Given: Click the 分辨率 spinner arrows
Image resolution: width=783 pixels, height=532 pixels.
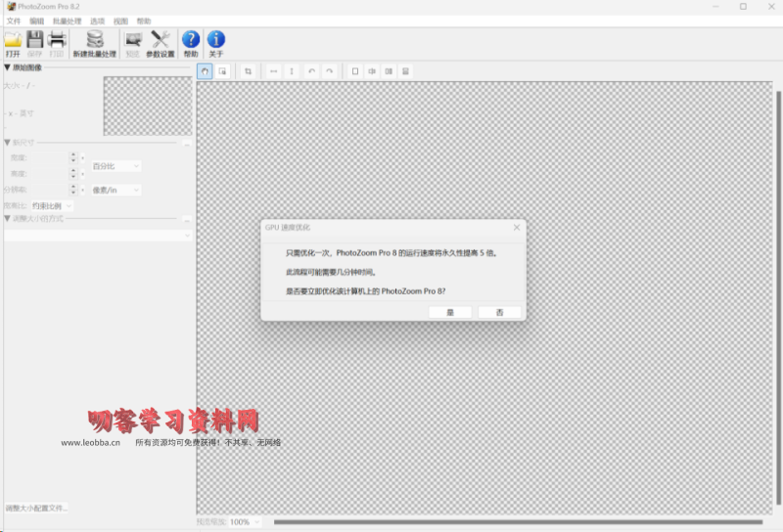Looking at the screenshot, I should click(x=73, y=190).
